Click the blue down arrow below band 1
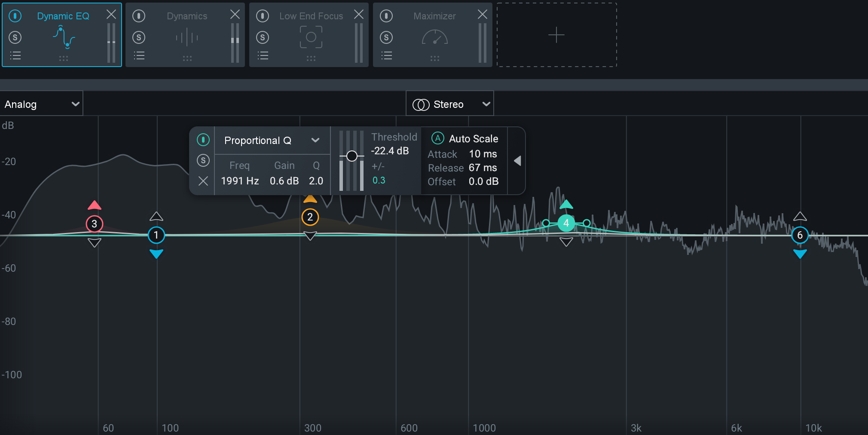The height and width of the screenshot is (435, 868). pyautogui.click(x=156, y=254)
